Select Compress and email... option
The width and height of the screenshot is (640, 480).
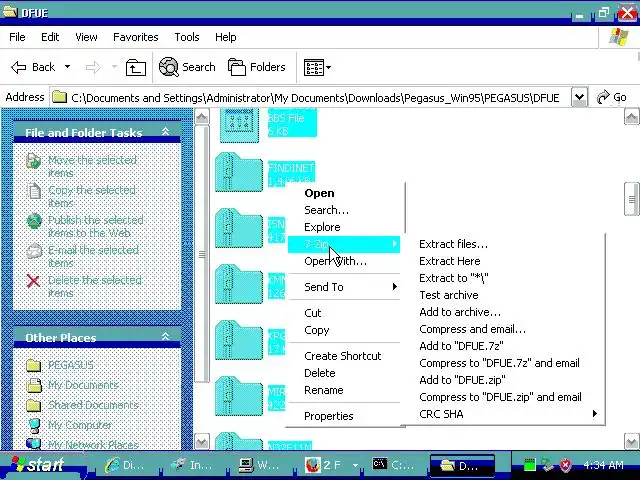[x=472, y=329]
